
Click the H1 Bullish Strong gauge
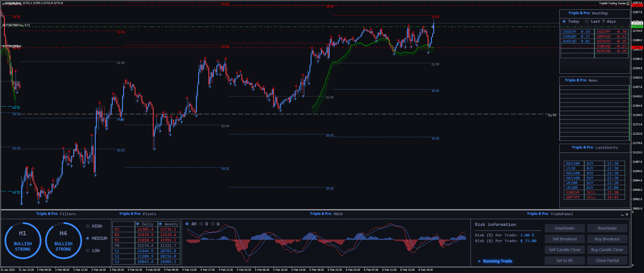tap(23, 241)
